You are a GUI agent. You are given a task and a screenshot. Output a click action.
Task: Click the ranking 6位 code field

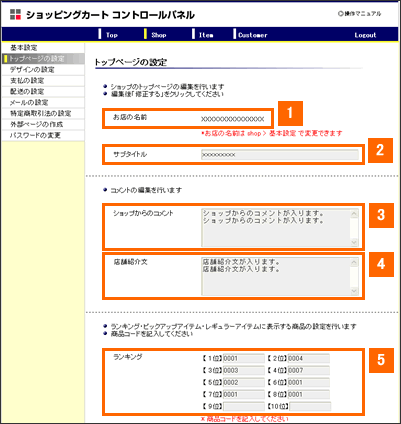309,383
